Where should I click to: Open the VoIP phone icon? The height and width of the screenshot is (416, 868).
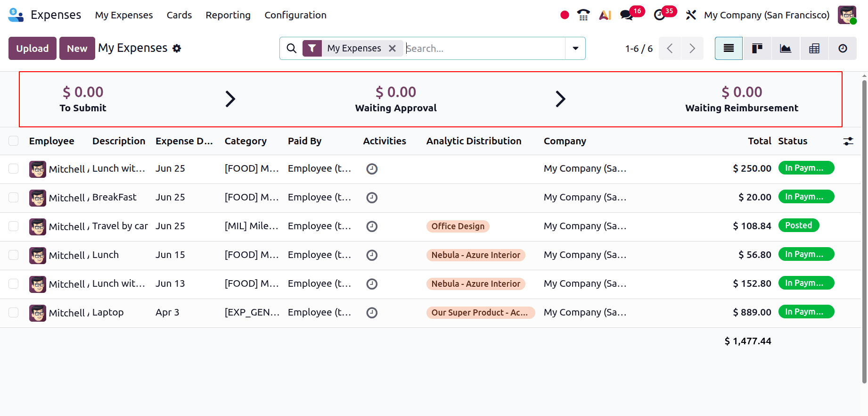point(583,15)
